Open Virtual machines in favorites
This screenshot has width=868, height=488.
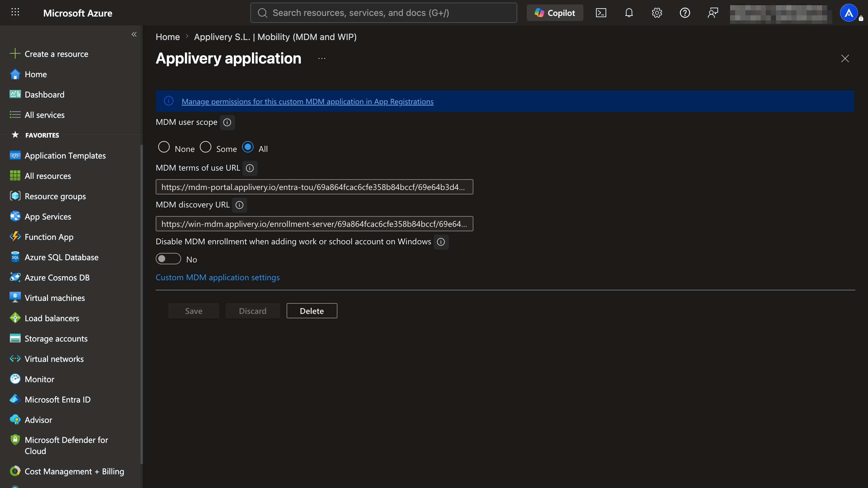pos(48,298)
